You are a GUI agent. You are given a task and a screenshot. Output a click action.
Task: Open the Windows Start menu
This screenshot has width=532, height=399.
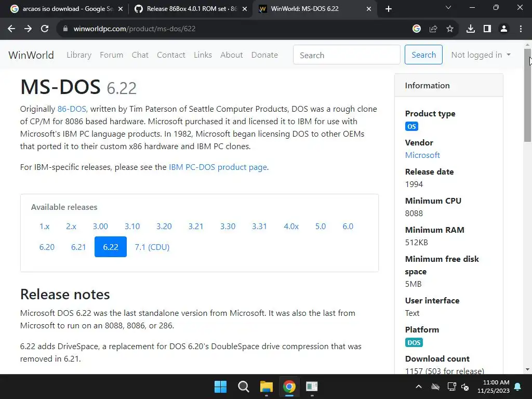[x=220, y=387]
